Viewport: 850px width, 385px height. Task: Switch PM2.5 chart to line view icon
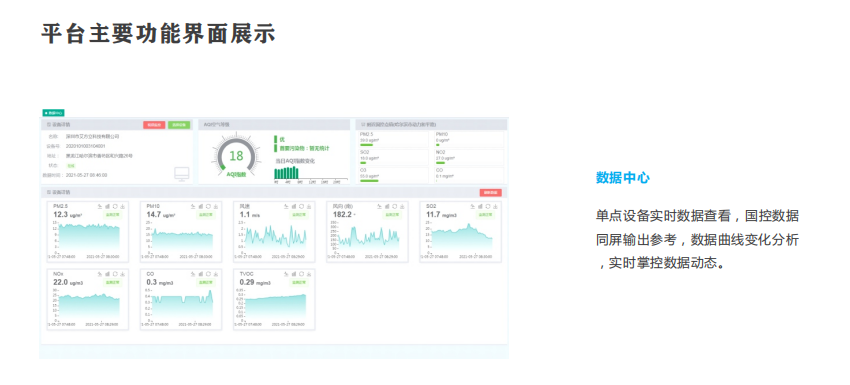[100, 206]
